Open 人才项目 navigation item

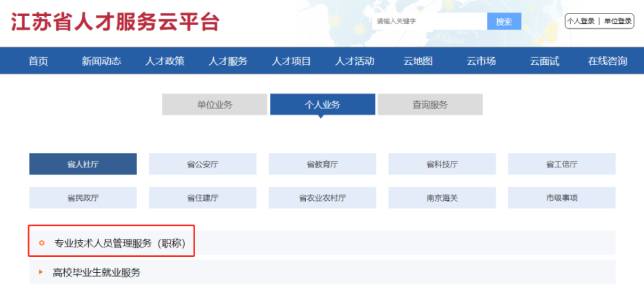tap(291, 61)
